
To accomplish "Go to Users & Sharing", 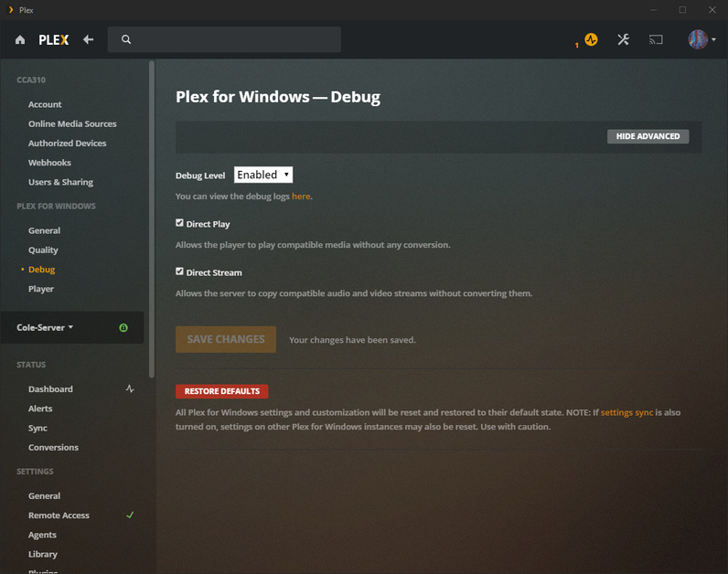I will (61, 183).
